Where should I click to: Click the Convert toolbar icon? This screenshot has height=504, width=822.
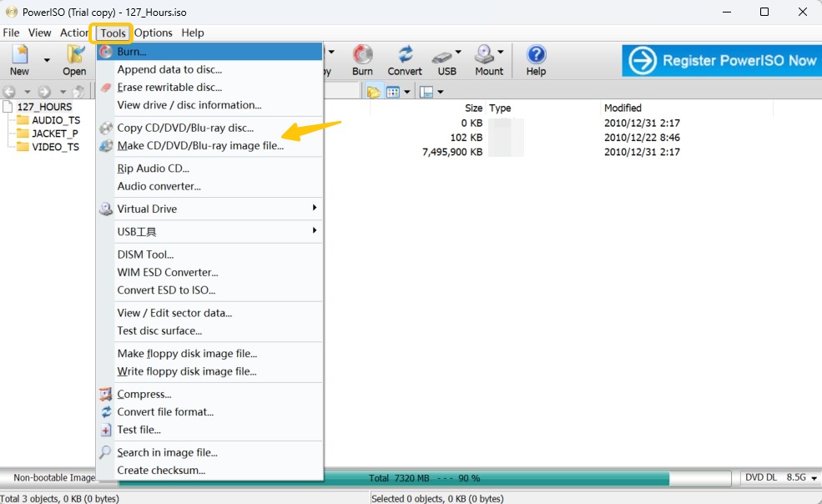pyautogui.click(x=405, y=58)
